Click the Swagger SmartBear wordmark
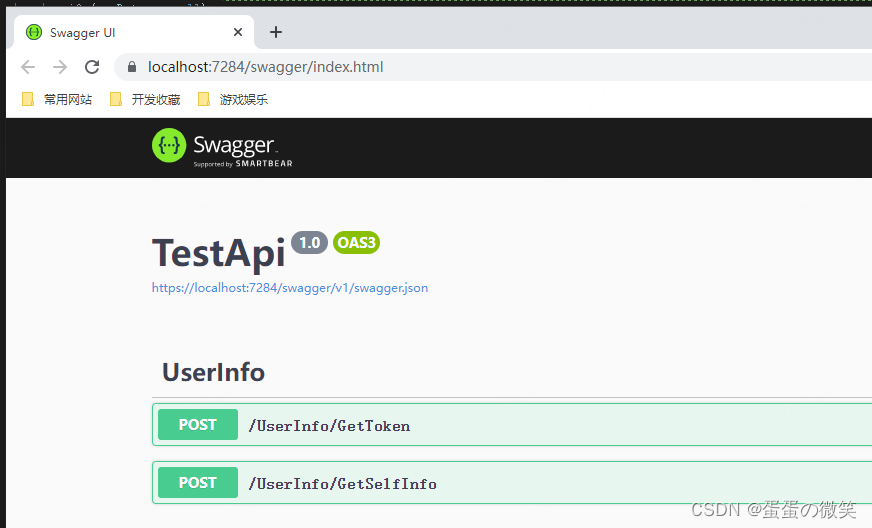Viewport: 872px width, 528px height. click(x=242, y=150)
